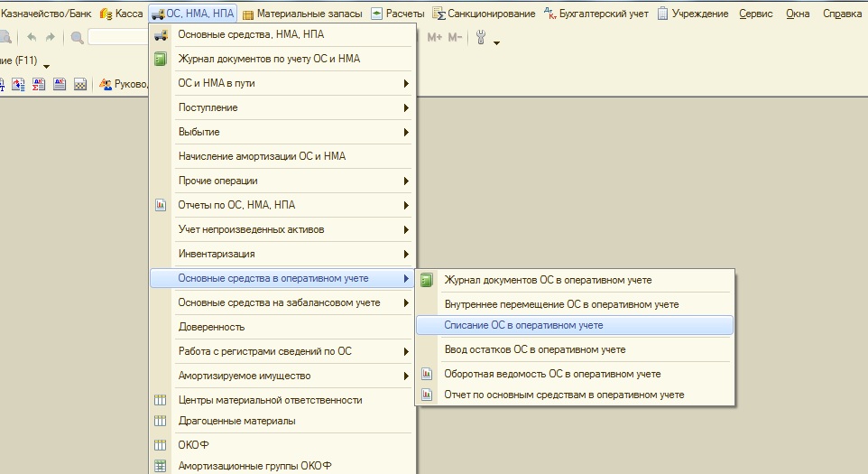Click the search input field in toolbar
The image size is (868, 474).
[x=118, y=37]
